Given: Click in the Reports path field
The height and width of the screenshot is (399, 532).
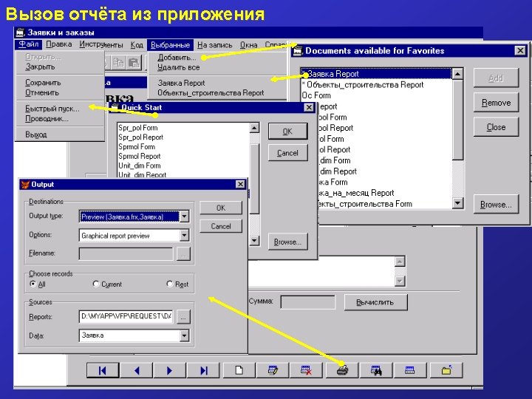Looking at the screenshot, I should pyautogui.click(x=126, y=316).
